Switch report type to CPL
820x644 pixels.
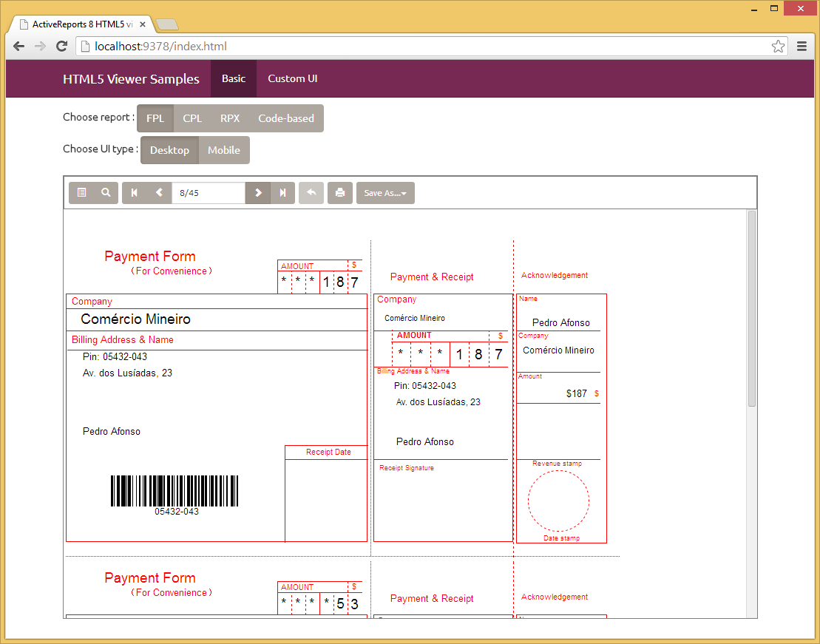pyautogui.click(x=192, y=118)
